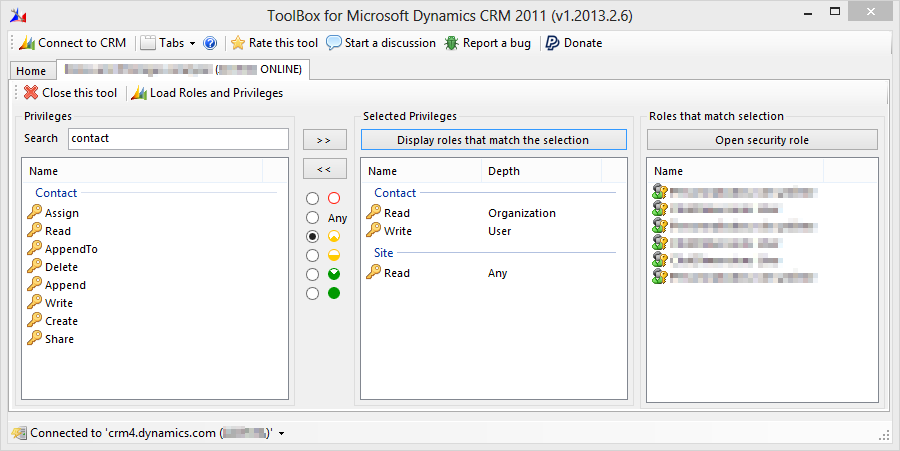This screenshot has width=900, height=451.
Task: Select the Any depth radio button
Action: [x=312, y=217]
